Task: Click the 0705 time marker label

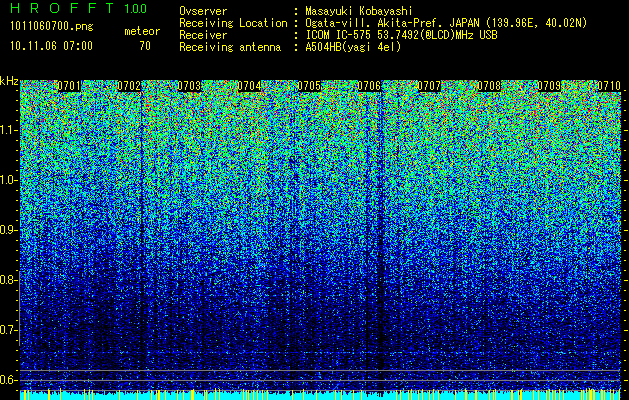Action: click(x=309, y=86)
